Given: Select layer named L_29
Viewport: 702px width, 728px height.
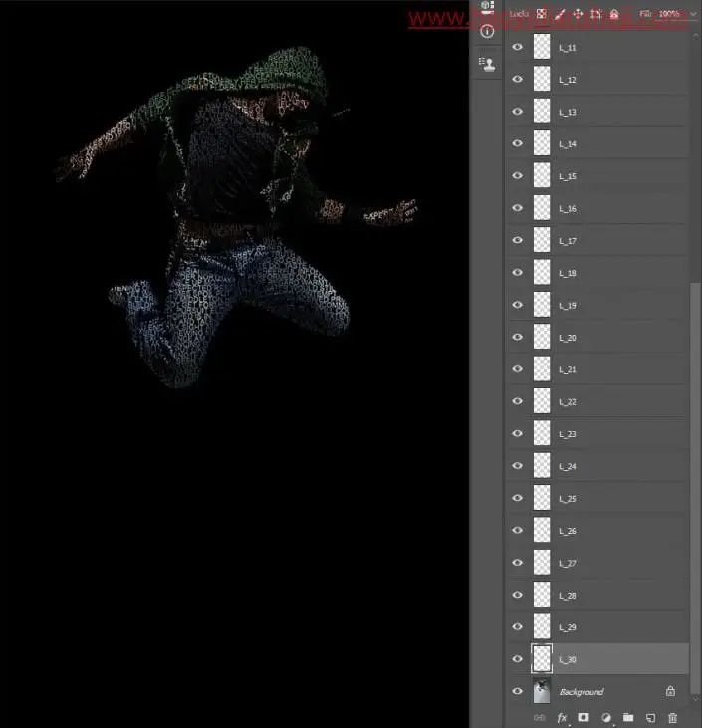Looking at the screenshot, I should point(568,627).
